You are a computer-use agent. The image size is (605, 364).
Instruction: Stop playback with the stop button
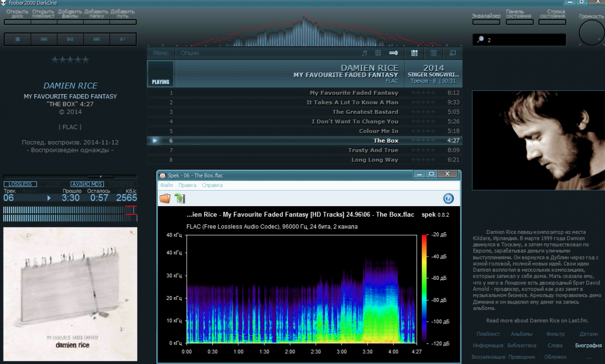pyautogui.click(x=18, y=39)
